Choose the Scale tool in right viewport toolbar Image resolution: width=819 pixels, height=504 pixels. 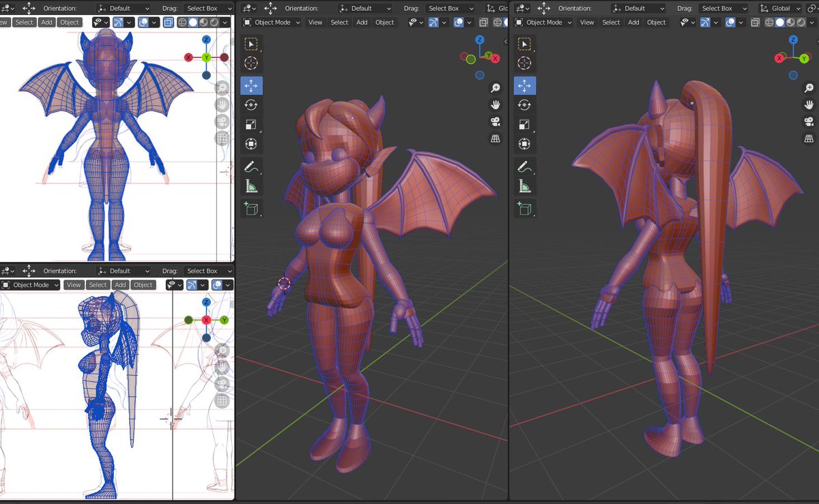click(x=524, y=125)
